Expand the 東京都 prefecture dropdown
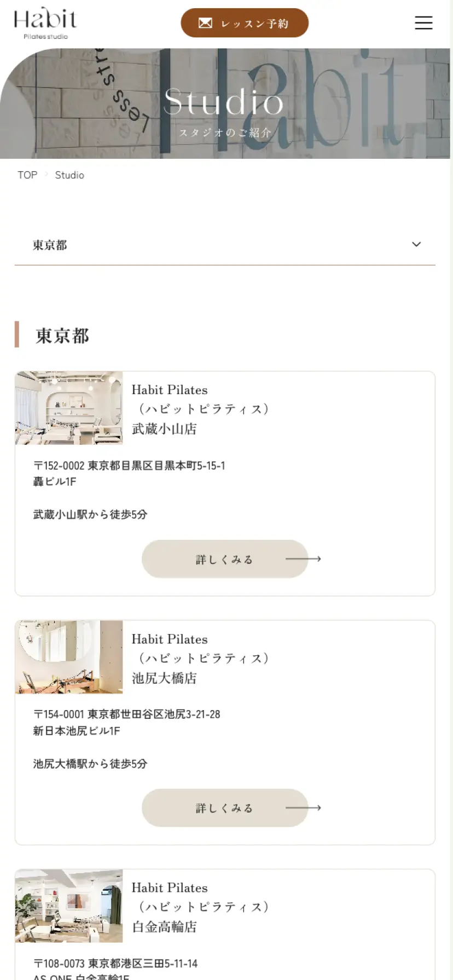This screenshot has height=980, width=453. [x=224, y=245]
